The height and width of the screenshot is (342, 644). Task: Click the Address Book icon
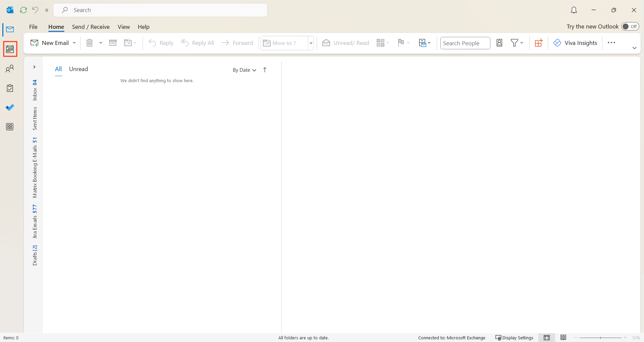pyautogui.click(x=499, y=43)
